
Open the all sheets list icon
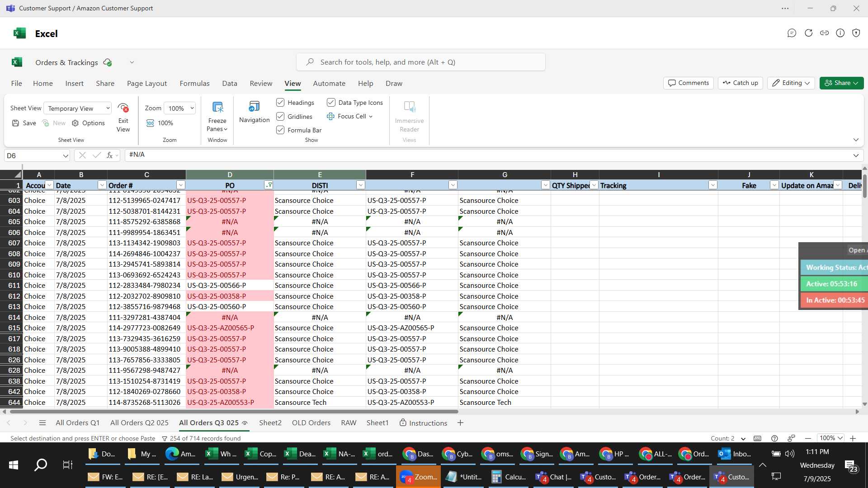click(x=42, y=423)
